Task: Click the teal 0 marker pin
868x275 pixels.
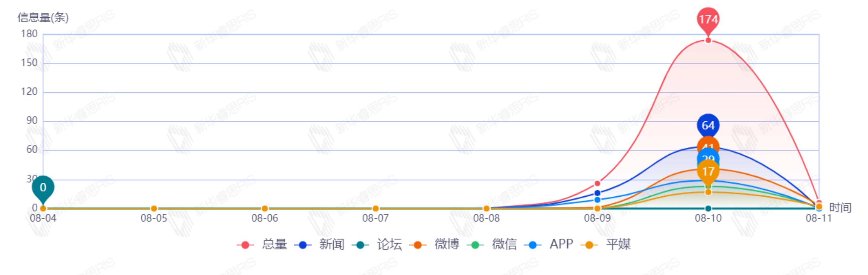Action: coord(43,187)
